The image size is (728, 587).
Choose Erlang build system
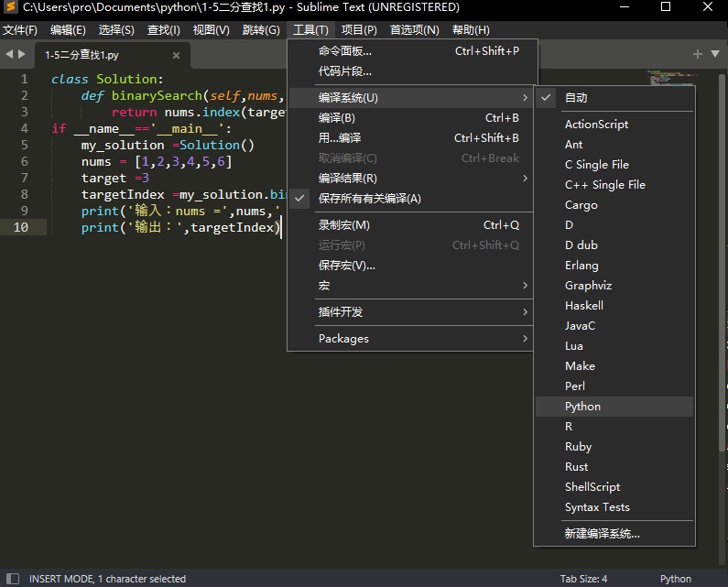tap(614, 266)
